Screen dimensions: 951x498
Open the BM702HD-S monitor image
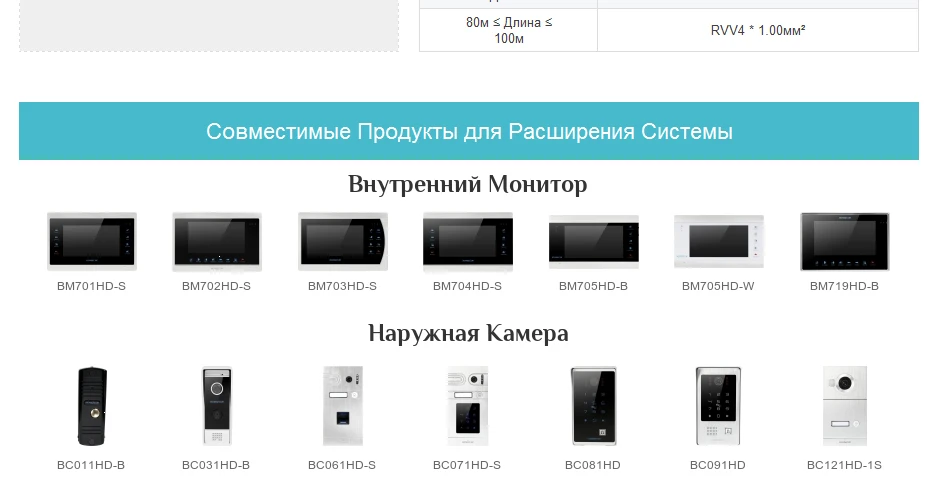tap(217, 241)
